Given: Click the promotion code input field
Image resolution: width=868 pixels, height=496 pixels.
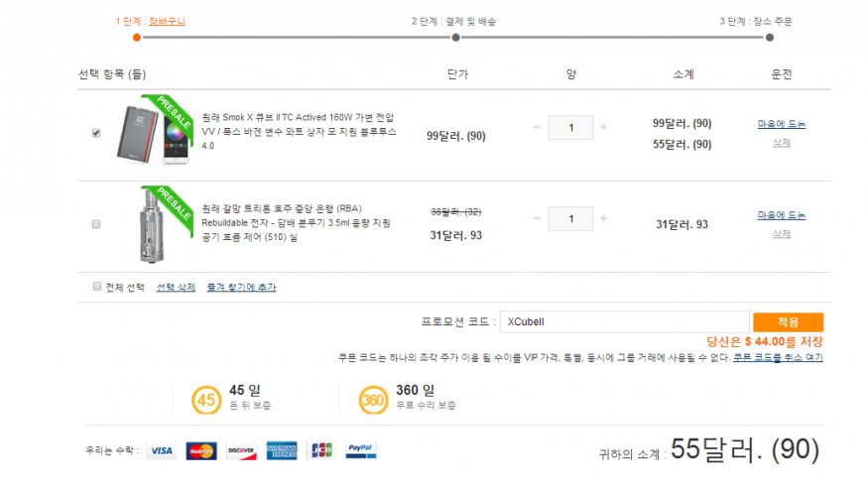Looking at the screenshot, I should click(x=623, y=321).
